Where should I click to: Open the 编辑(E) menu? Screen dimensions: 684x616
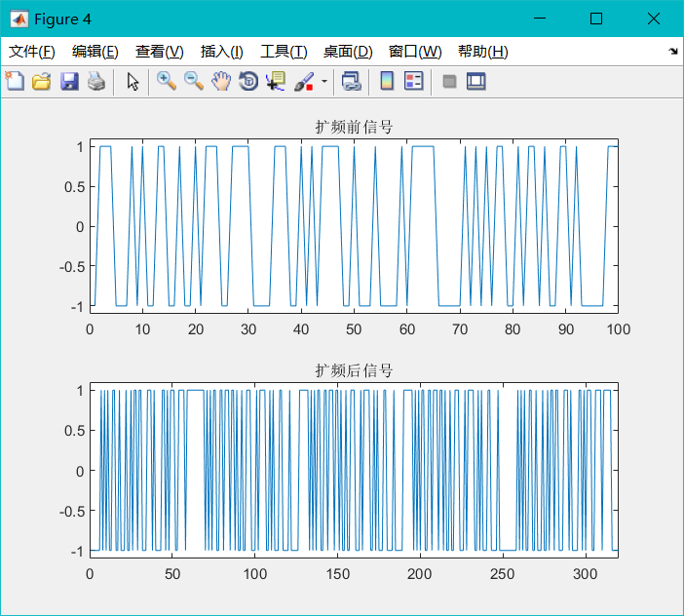pyautogui.click(x=95, y=52)
